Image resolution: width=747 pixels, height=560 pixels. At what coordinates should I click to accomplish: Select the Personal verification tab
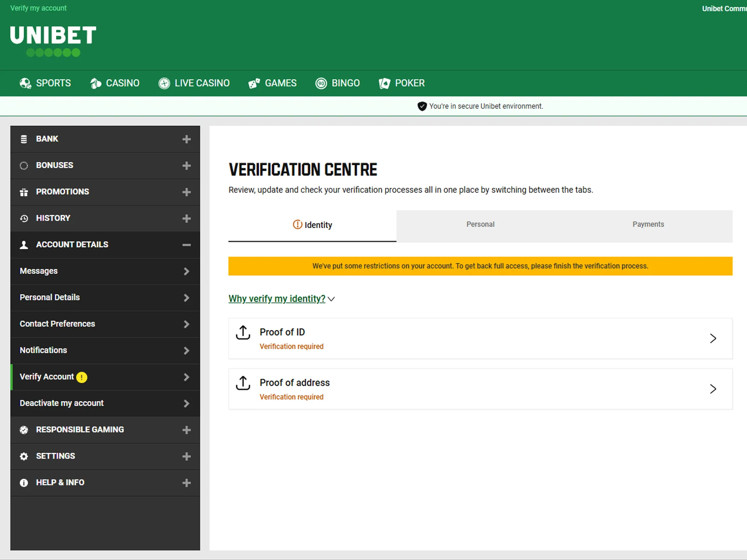pos(480,224)
